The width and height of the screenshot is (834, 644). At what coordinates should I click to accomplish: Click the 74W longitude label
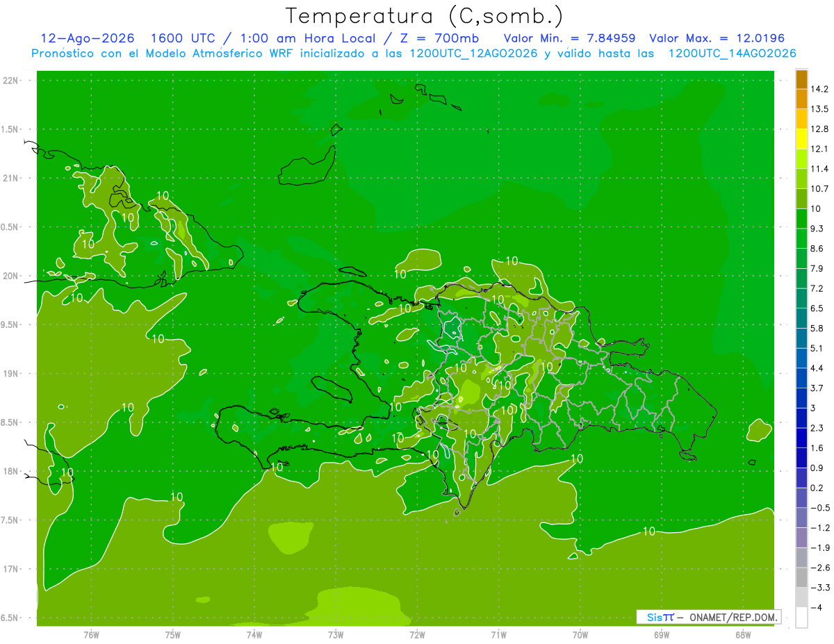[x=254, y=634]
